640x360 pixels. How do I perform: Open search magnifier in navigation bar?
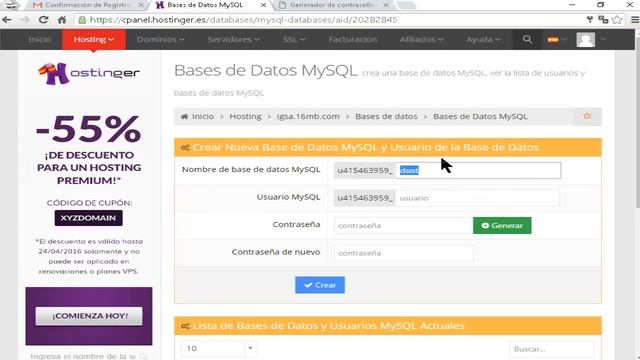(527, 40)
